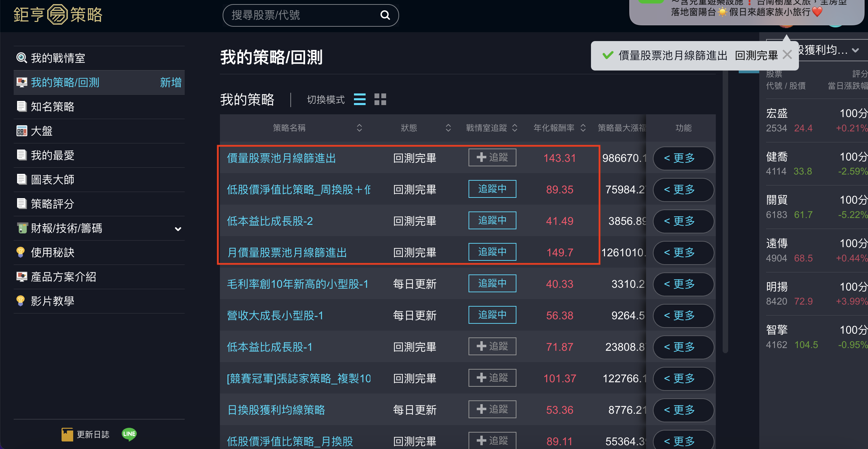The height and width of the screenshot is (449, 868).
Task: Open 大盤 calculator icon item
Action: tap(22, 131)
